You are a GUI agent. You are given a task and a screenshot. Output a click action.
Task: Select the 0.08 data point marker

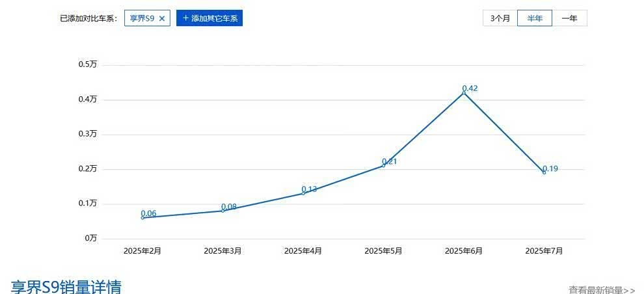point(222,211)
